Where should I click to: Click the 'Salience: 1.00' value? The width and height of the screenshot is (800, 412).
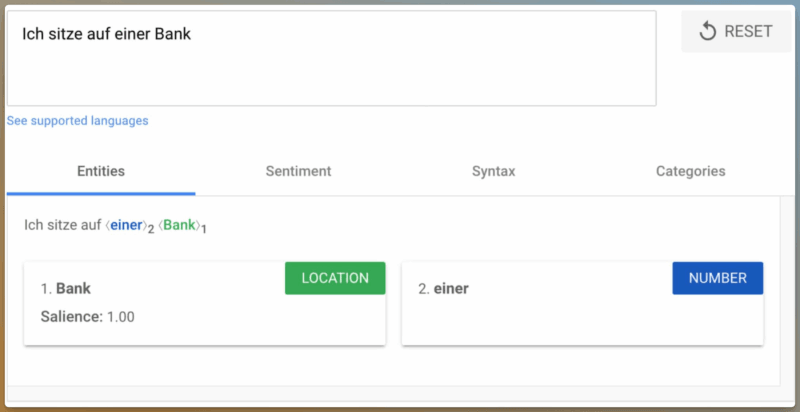coord(87,317)
